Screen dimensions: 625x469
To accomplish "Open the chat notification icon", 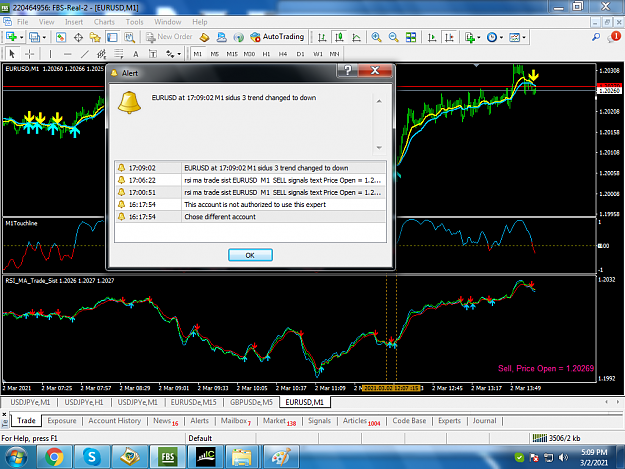I will pyautogui.click(x=614, y=37).
